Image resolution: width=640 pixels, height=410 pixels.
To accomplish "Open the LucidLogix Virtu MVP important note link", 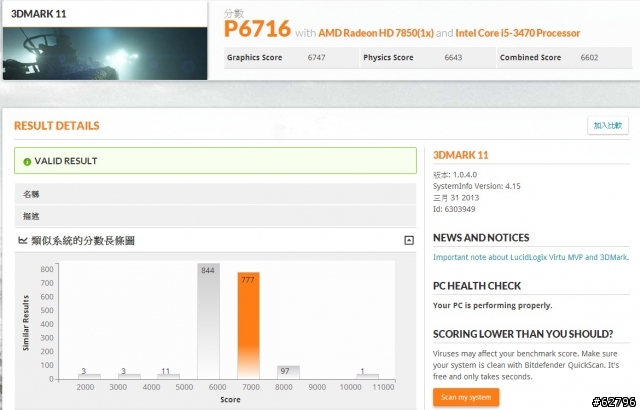I will (531, 257).
